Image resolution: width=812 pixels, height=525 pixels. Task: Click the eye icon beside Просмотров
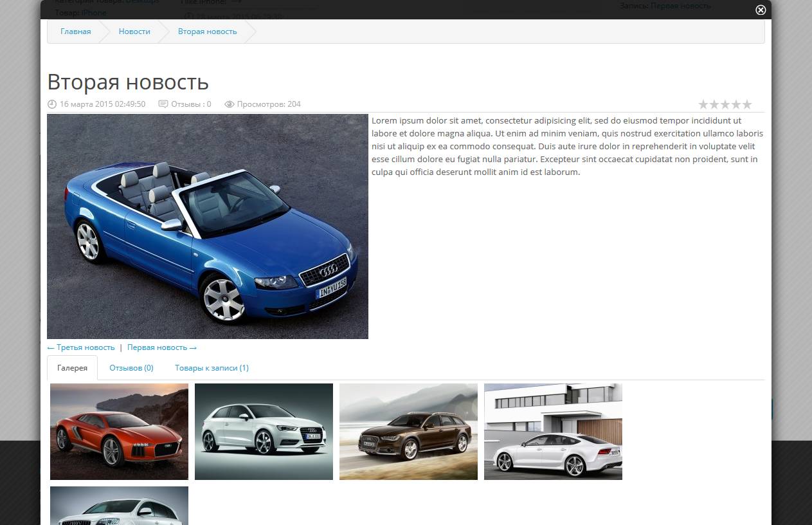(229, 104)
